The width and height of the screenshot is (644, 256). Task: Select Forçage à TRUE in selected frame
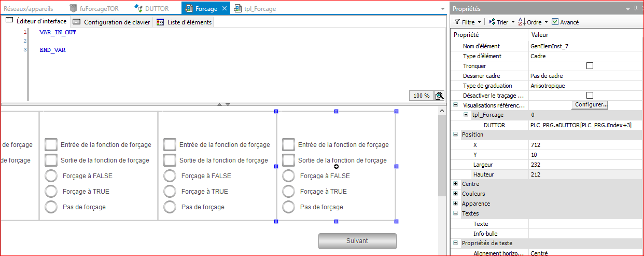click(288, 192)
